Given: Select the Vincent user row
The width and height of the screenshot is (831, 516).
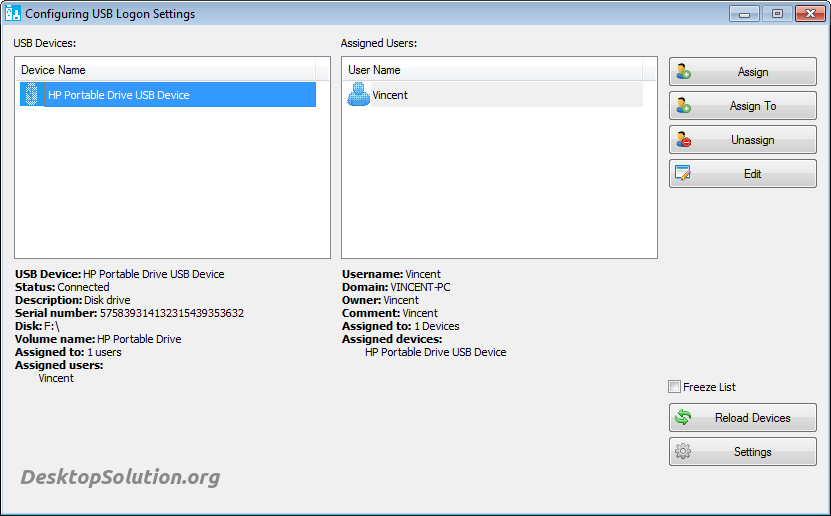Looking at the screenshot, I should [493, 94].
